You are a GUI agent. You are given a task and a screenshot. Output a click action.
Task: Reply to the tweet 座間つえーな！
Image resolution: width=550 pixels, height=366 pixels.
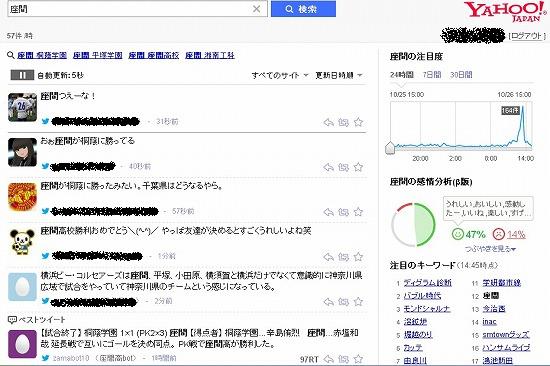tap(329, 122)
